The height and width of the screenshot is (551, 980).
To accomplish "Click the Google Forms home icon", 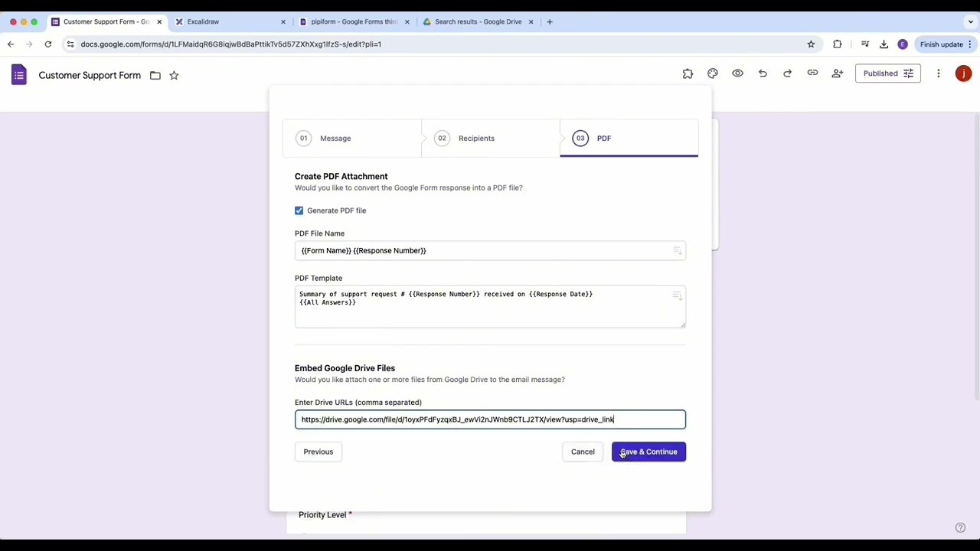I will click(x=19, y=75).
